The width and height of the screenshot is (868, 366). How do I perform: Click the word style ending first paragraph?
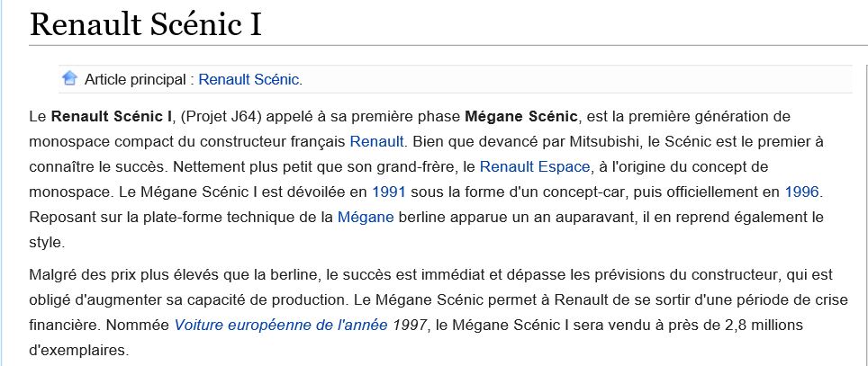point(45,242)
